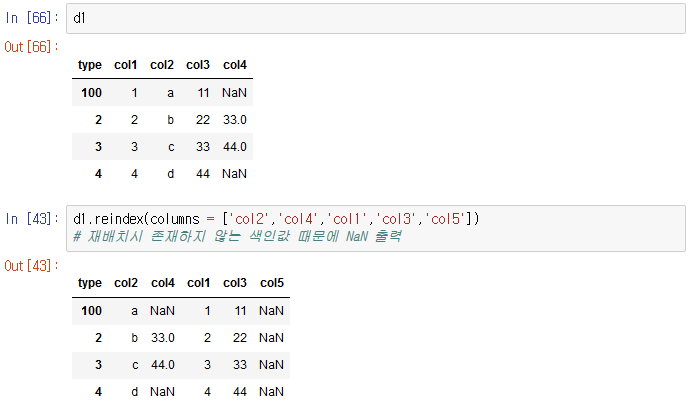
Task: Click the In [66] code cell containing d1
Action: (x=375, y=19)
